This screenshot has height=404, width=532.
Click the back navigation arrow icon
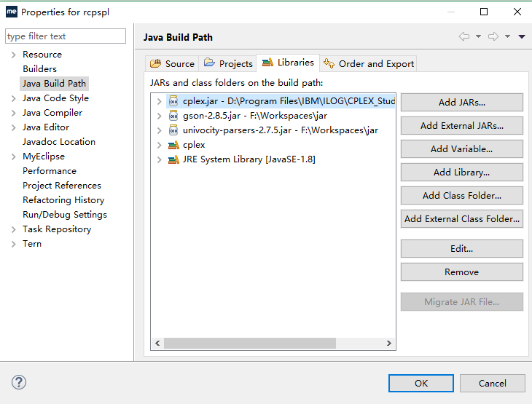point(464,37)
